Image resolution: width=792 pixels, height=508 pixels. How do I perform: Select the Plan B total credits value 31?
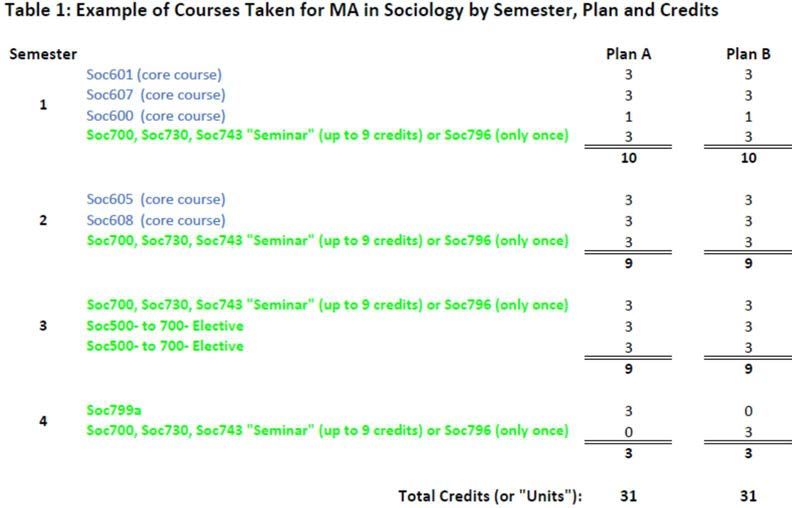748,495
